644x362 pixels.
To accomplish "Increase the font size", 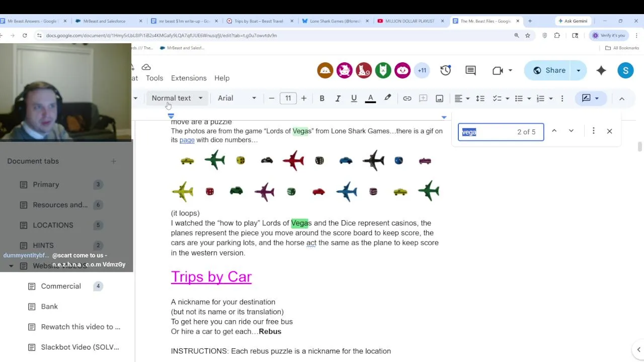I will pos(304,99).
